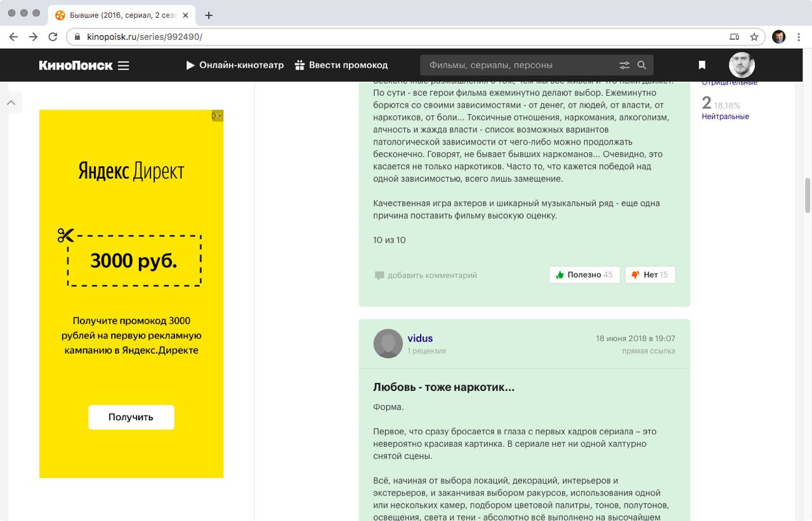Click прямая ссылка of vidus review
The image size is (812, 521).
pyautogui.click(x=648, y=351)
